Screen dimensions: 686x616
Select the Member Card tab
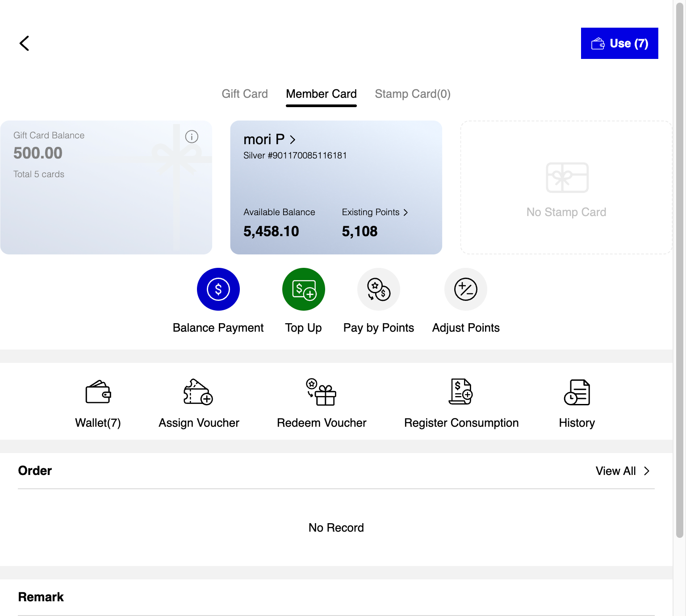point(321,94)
